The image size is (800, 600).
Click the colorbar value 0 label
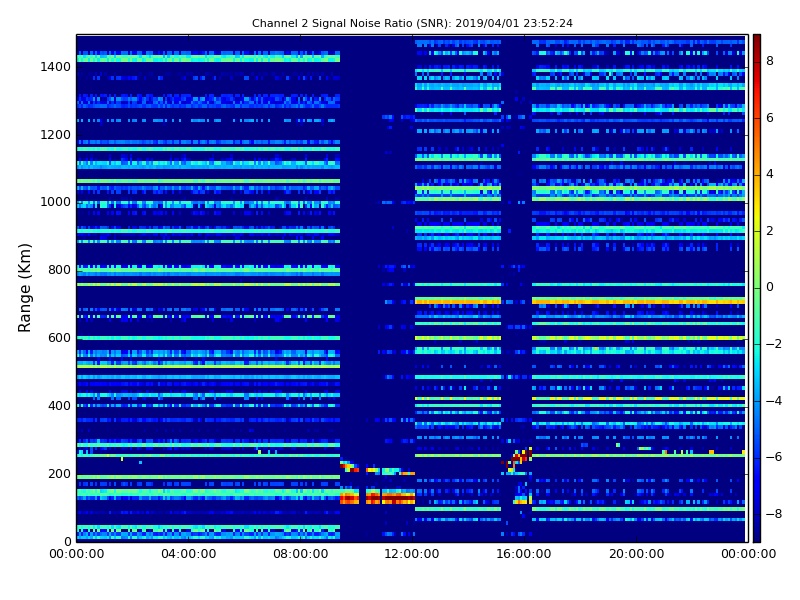770,287
